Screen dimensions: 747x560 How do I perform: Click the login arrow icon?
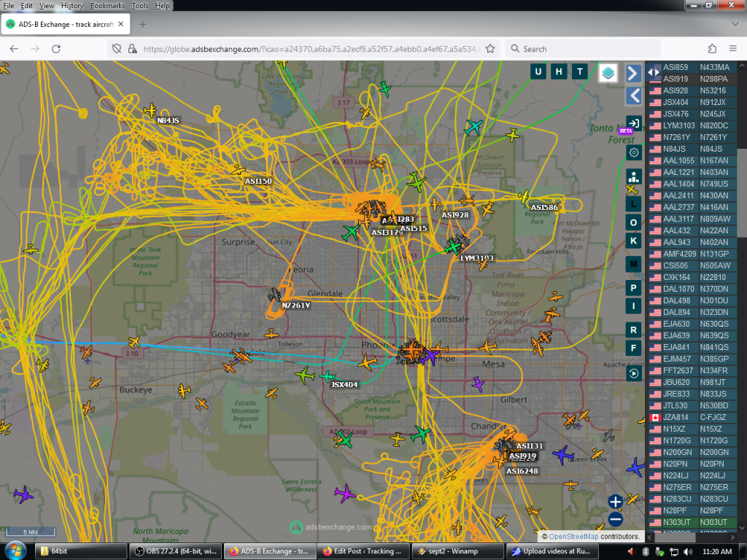[633, 123]
